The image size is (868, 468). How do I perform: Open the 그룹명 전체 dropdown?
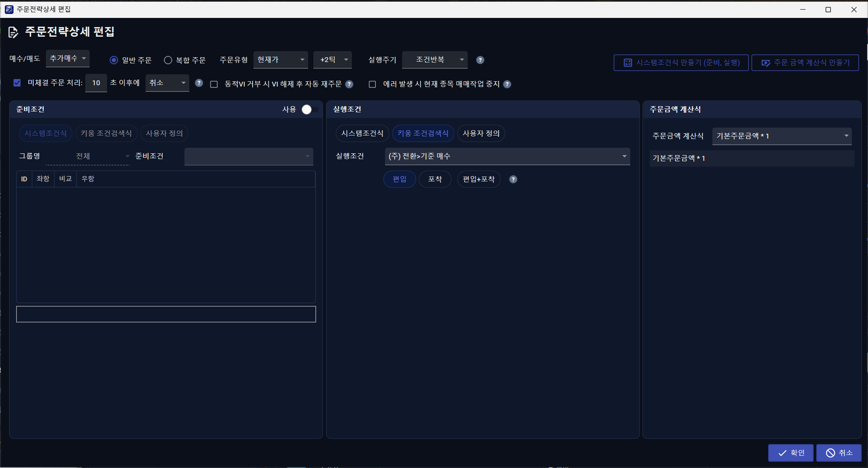tap(88, 156)
